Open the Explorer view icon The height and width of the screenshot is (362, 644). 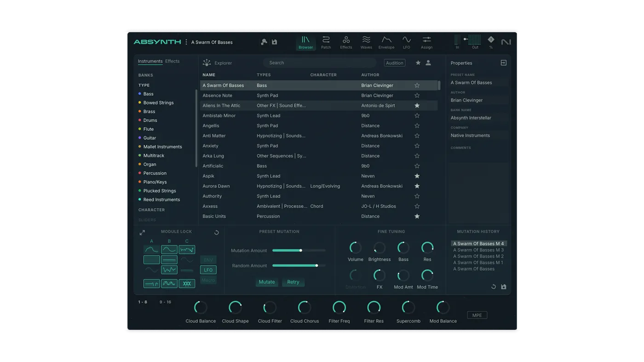(207, 62)
